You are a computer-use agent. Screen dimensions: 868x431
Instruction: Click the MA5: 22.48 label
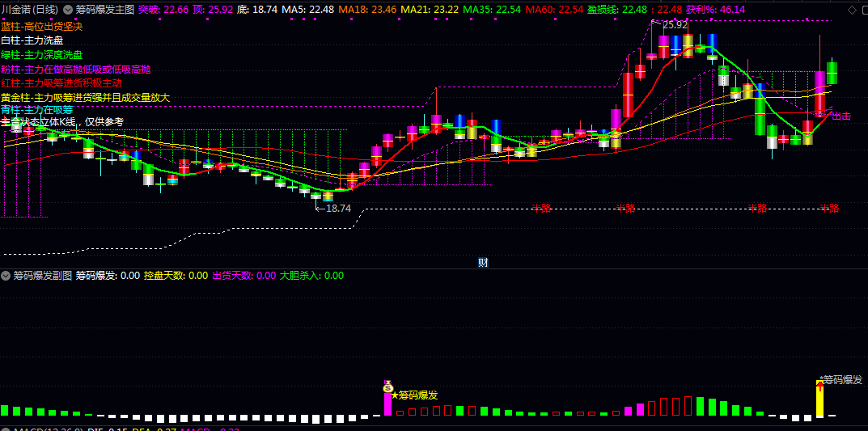(x=307, y=10)
